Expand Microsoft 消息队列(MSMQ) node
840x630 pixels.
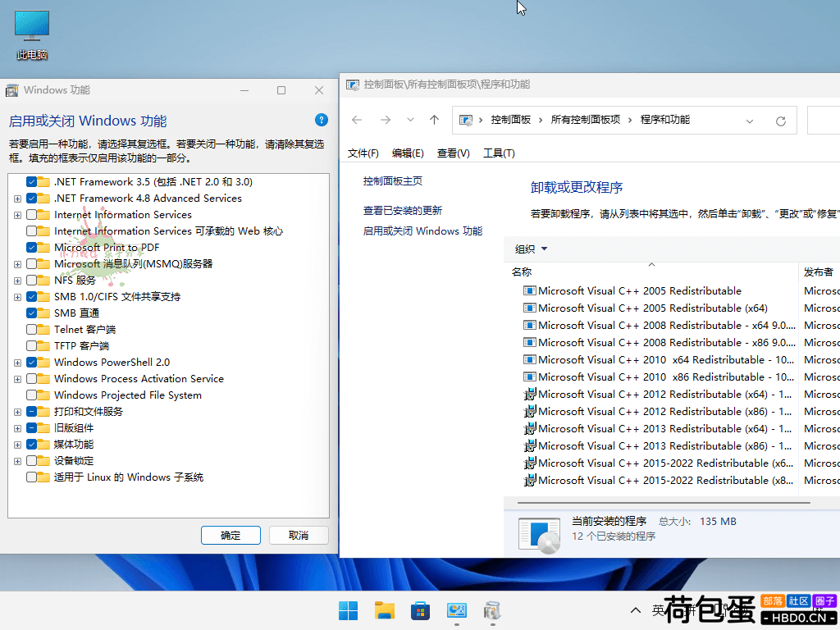click(x=18, y=265)
